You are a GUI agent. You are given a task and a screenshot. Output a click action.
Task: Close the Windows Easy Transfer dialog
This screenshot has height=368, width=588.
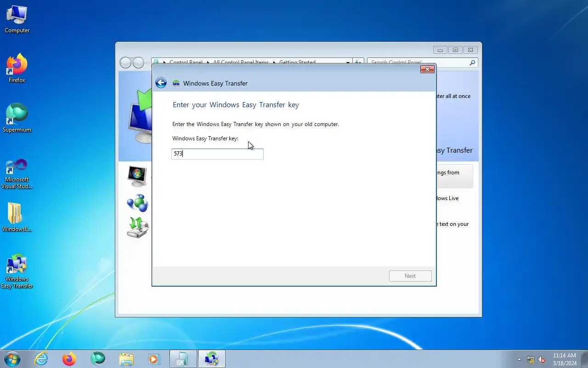(427, 69)
